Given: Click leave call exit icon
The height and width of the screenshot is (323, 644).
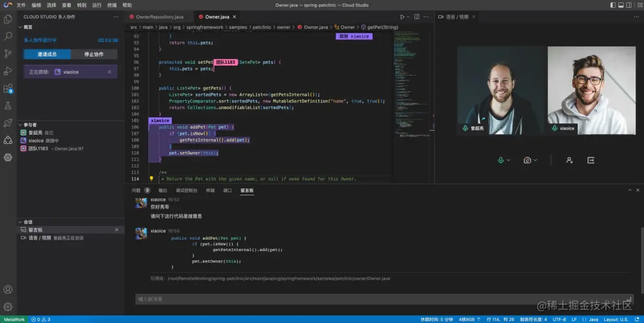Looking at the screenshot, I should tap(590, 160).
